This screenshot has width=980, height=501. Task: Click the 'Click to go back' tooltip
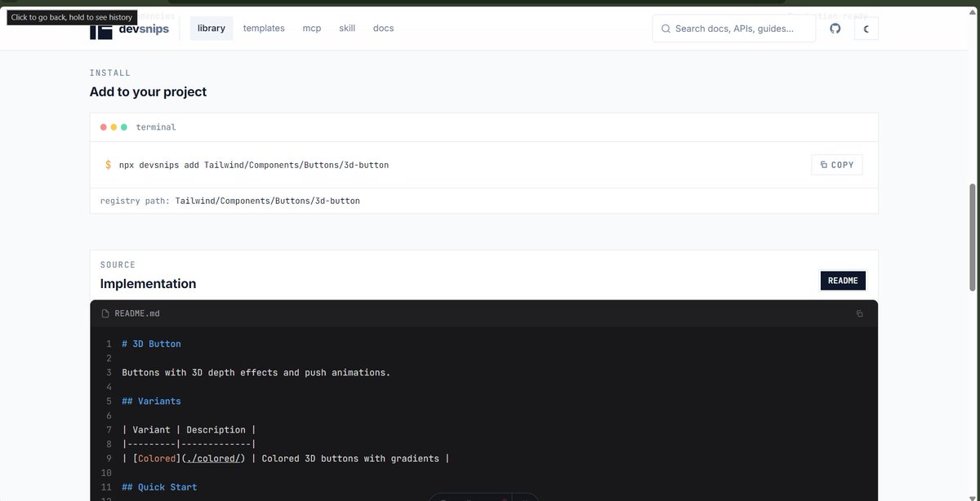(72, 17)
